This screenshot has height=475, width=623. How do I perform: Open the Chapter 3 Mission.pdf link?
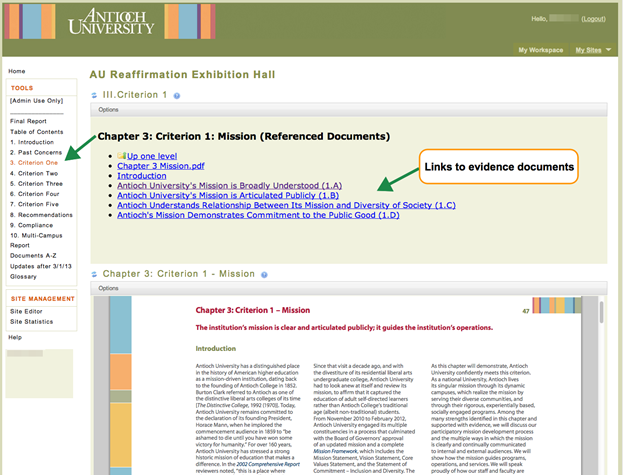pos(161,166)
